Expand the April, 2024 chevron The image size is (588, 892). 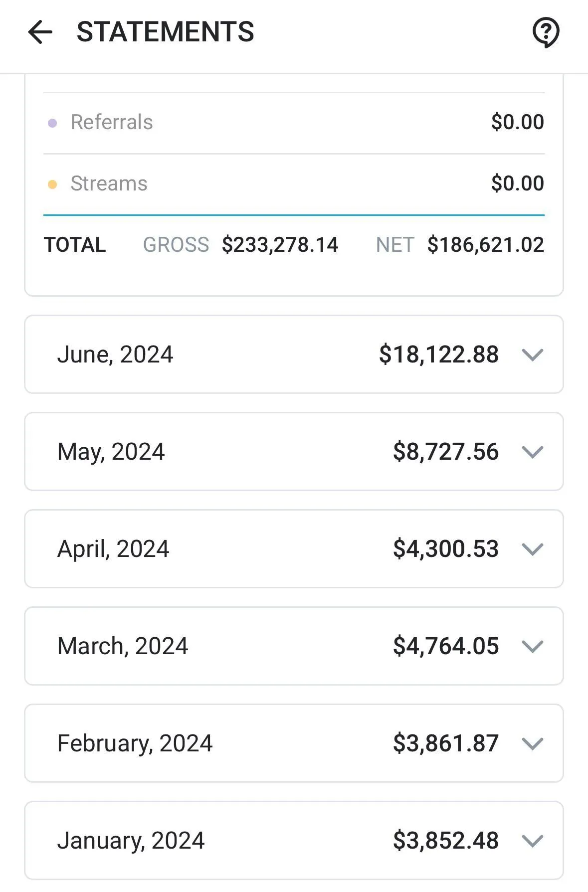point(532,549)
